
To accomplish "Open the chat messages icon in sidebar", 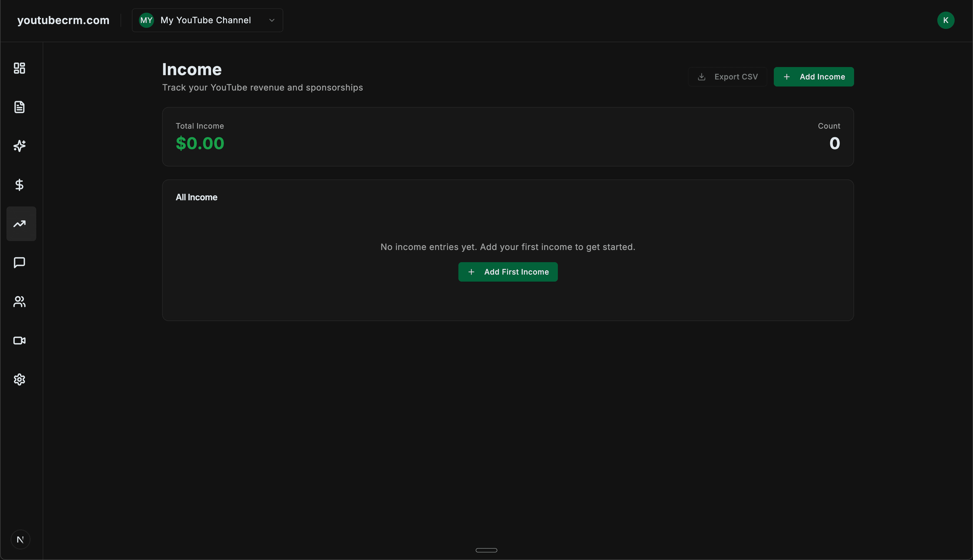I will tap(19, 263).
